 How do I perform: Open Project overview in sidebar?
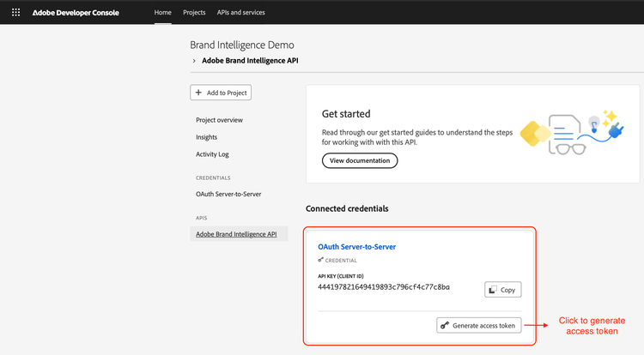pos(219,120)
